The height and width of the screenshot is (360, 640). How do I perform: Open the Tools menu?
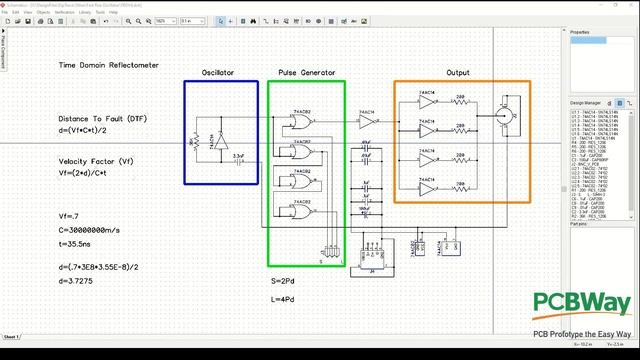pyautogui.click(x=100, y=12)
